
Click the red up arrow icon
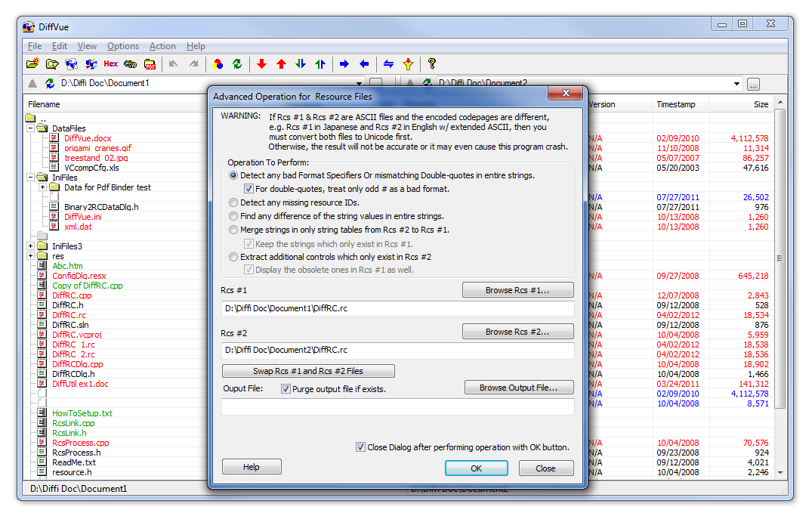point(281,63)
